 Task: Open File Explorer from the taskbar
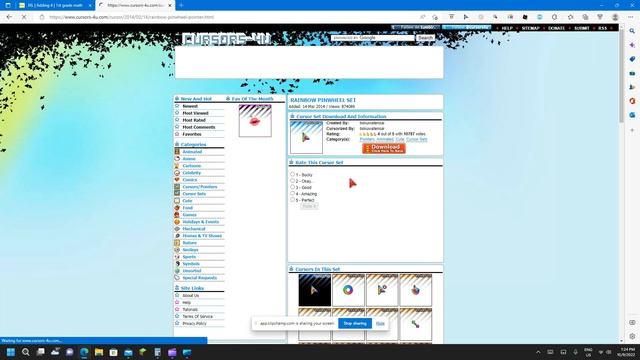[99, 352]
